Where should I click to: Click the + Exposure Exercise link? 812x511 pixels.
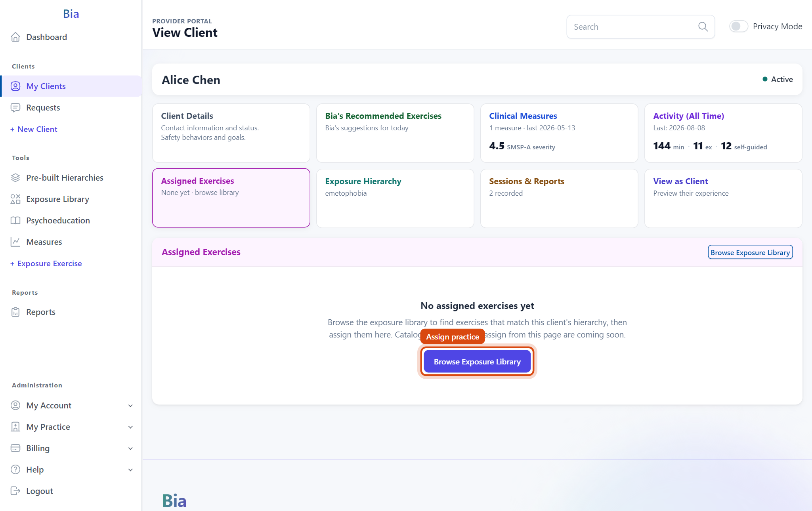[46, 263]
